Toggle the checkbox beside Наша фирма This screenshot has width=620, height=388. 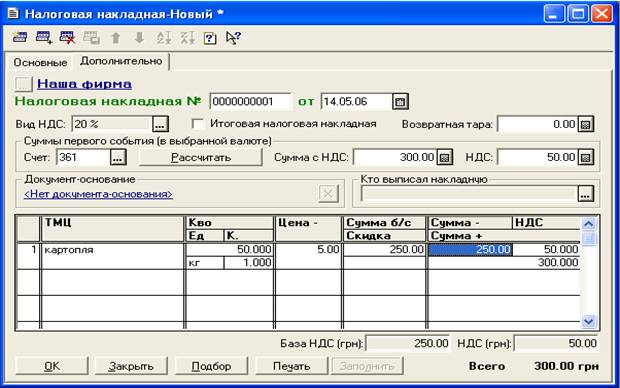pos(23,84)
